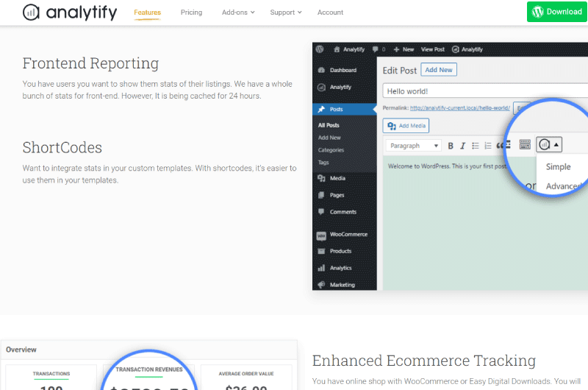This screenshot has height=390, width=588.
Task: Insert a numbered list from the toolbar
Action: pyautogui.click(x=488, y=146)
